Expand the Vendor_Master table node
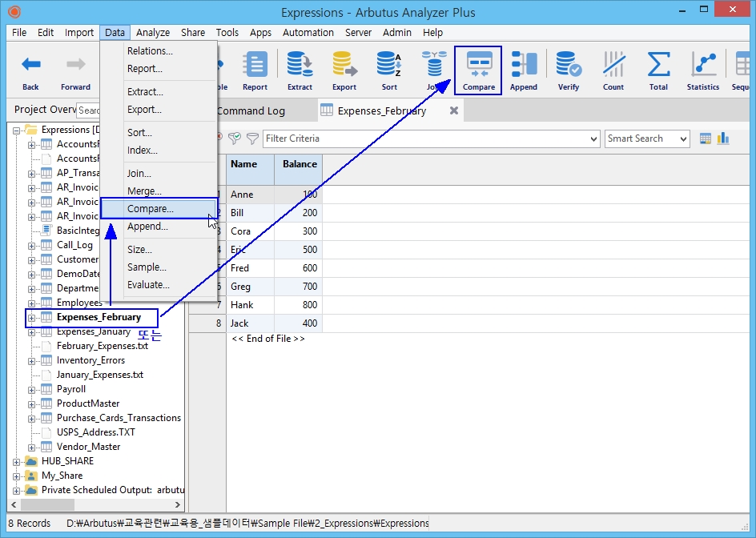 31,448
